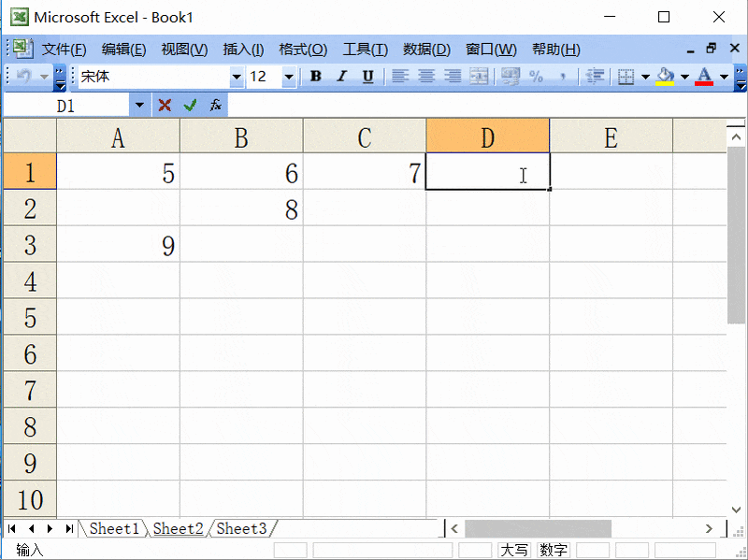Click the Merge and Center icon
The width and height of the screenshot is (748, 560).
coord(479,77)
